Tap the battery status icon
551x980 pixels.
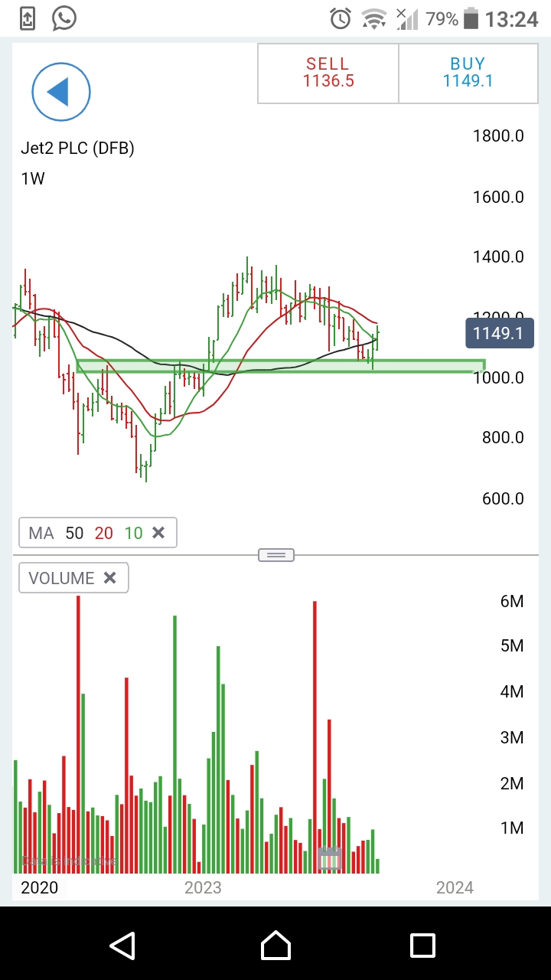click(471, 18)
